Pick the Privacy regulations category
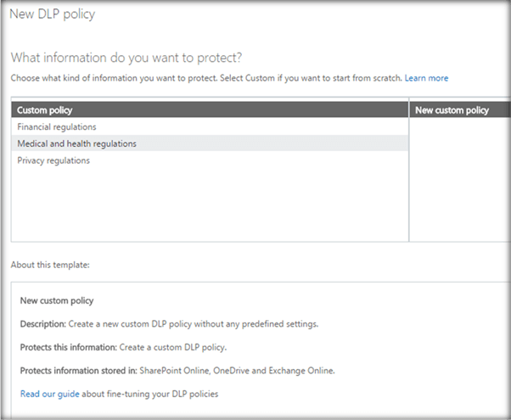 coord(53,160)
